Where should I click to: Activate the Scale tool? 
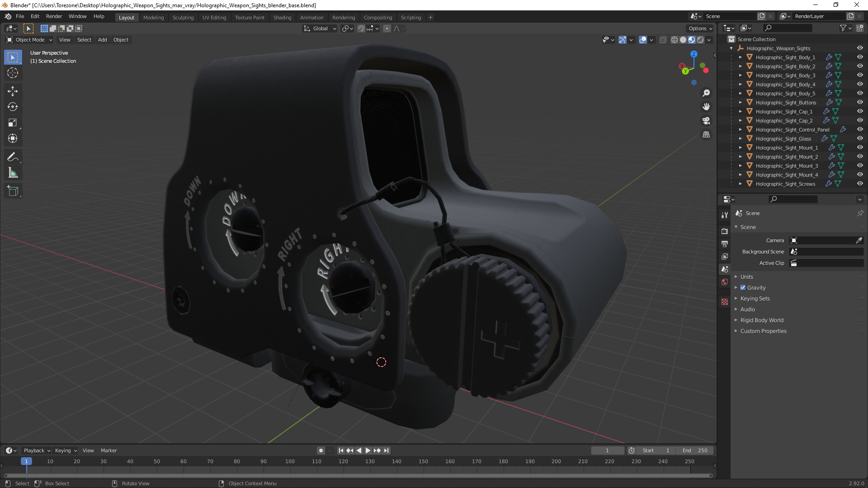tap(13, 123)
